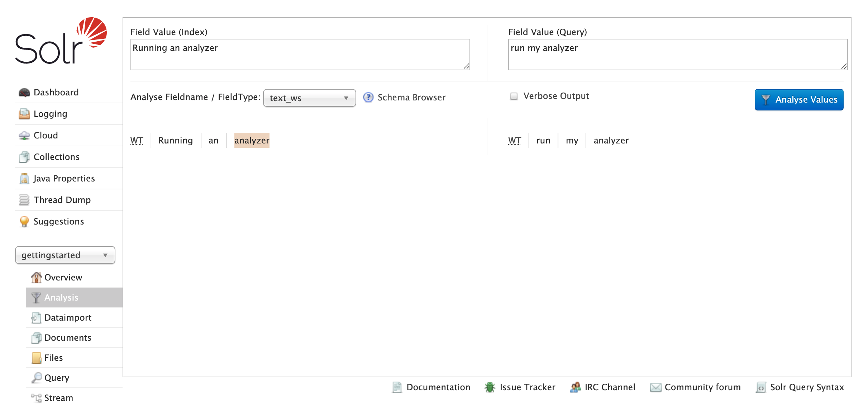Open the Collections menu item
Screen dimensions: 868x406
56,157
